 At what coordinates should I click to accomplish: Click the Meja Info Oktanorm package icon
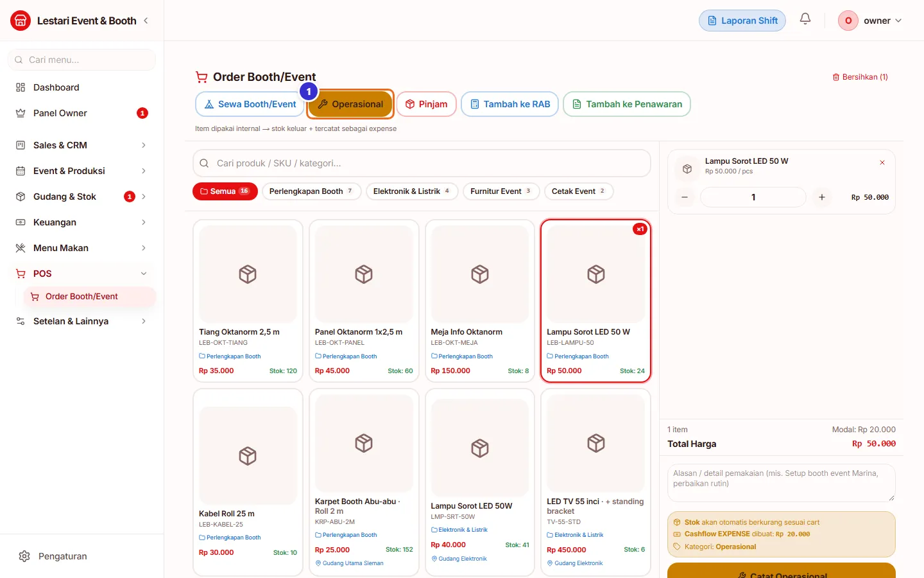(480, 274)
